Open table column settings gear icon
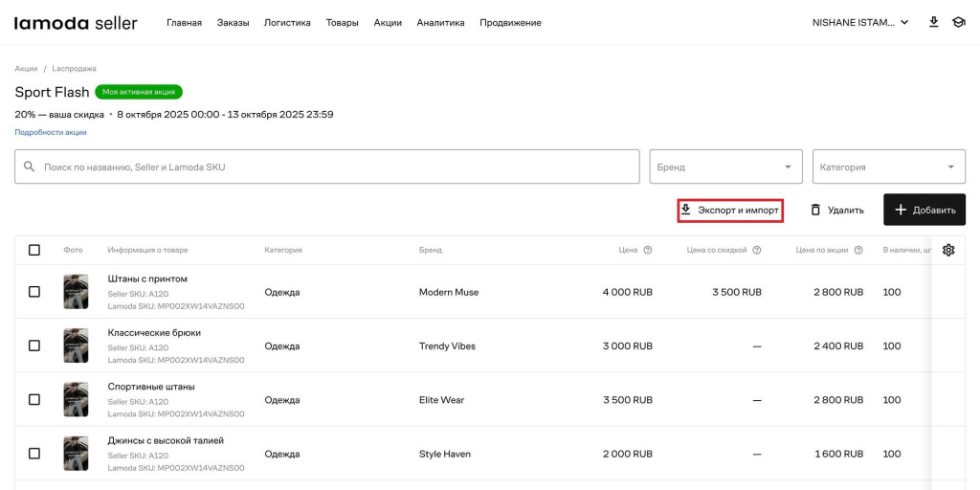 click(948, 250)
